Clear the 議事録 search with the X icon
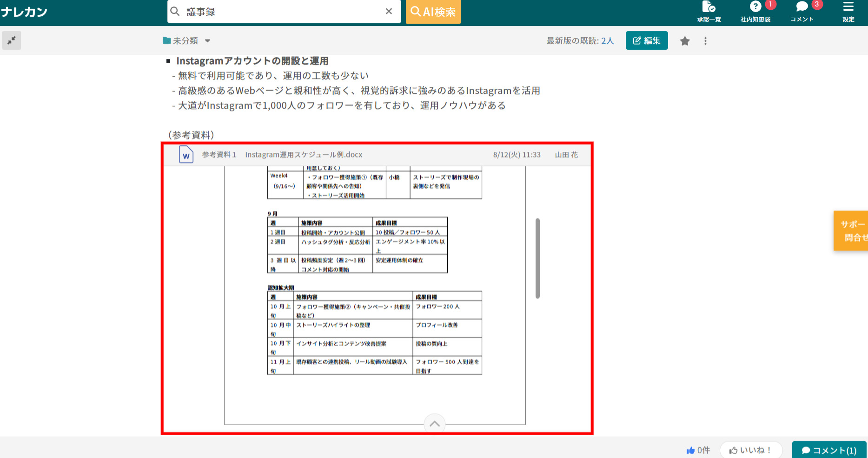This screenshot has width=868, height=458. click(x=389, y=11)
